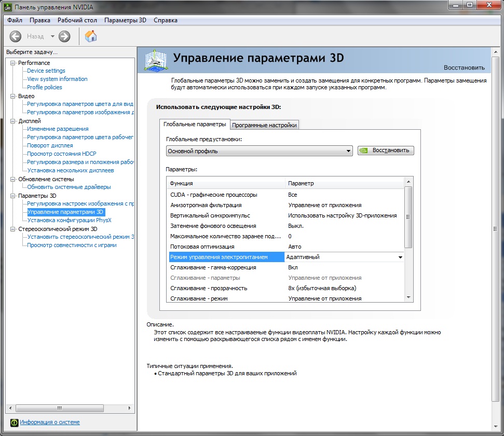Collapse Стереоскопический режим 3D node

pos(13,229)
